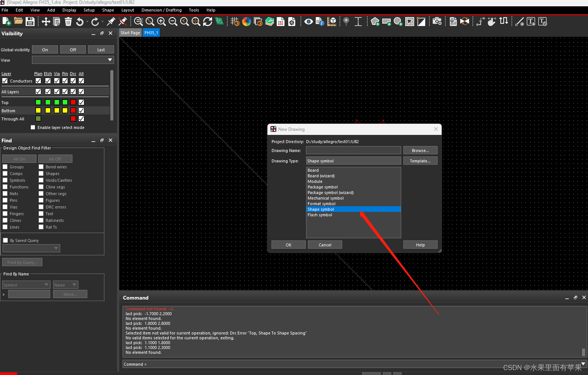Click the add polygon shape icon
588x375 pixels.
pyautogui.click(x=375, y=22)
